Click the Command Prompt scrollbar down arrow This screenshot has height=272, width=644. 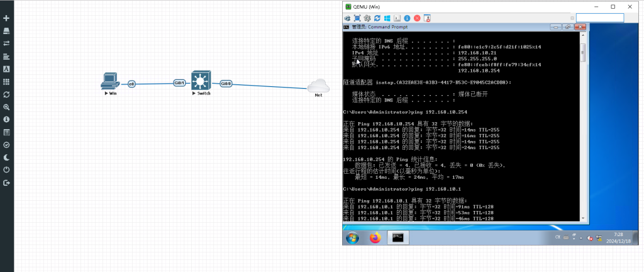point(583,217)
